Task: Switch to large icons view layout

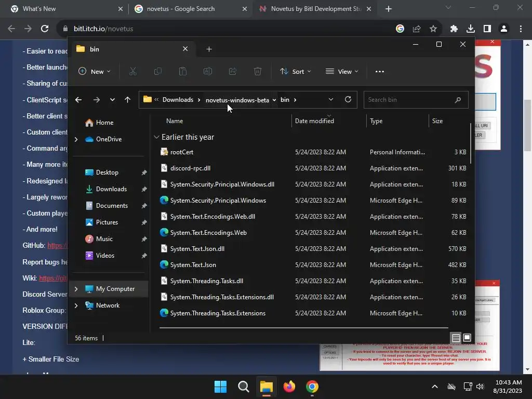Action: click(x=467, y=338)
